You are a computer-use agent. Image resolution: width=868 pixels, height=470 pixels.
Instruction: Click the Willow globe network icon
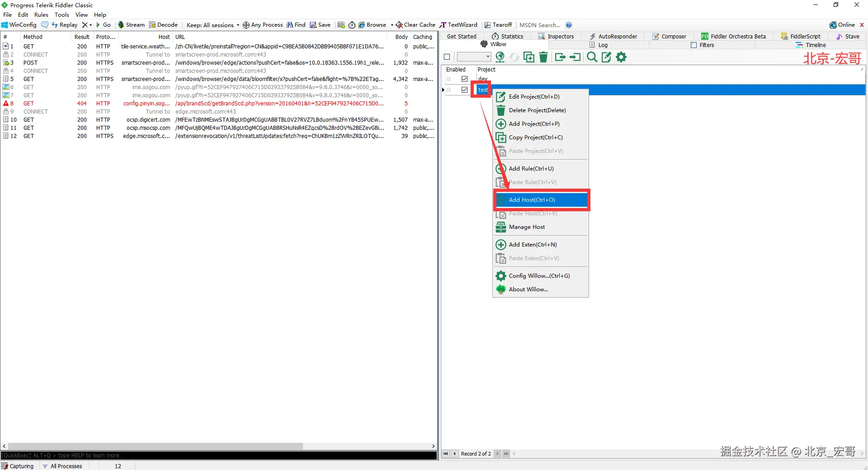pos(500,57)
